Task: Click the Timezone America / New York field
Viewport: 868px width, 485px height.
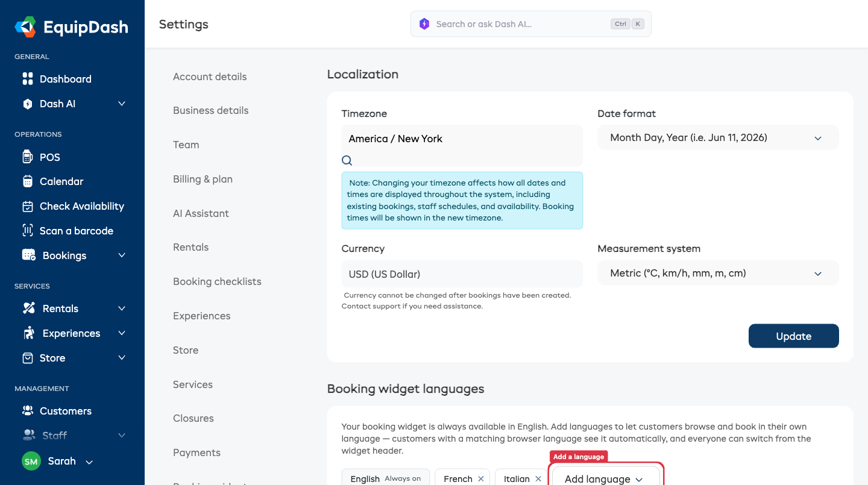Action: coord(462,146)
